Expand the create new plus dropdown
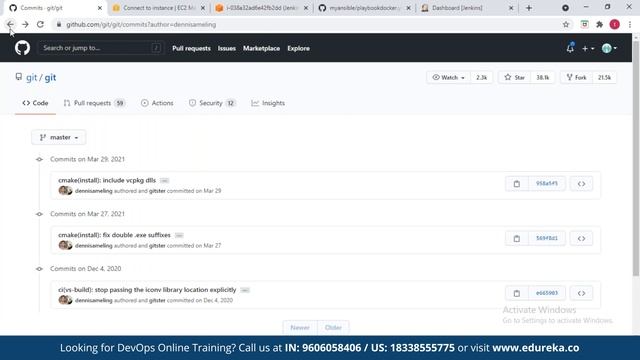 tap(588, 49)
